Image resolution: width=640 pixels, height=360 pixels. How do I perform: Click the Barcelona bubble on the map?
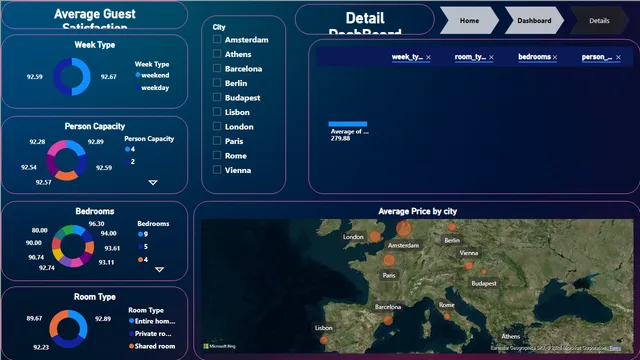pyautogui.click(x=388, y=320)
